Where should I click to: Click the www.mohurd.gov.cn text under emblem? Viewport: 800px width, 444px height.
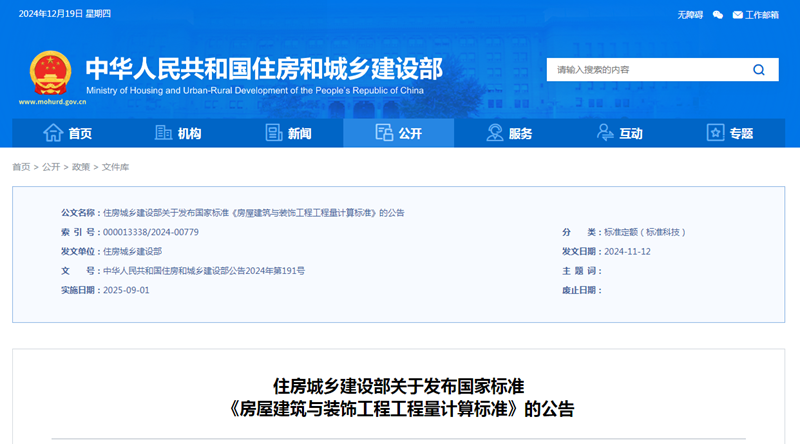click(x=46, y=102)
